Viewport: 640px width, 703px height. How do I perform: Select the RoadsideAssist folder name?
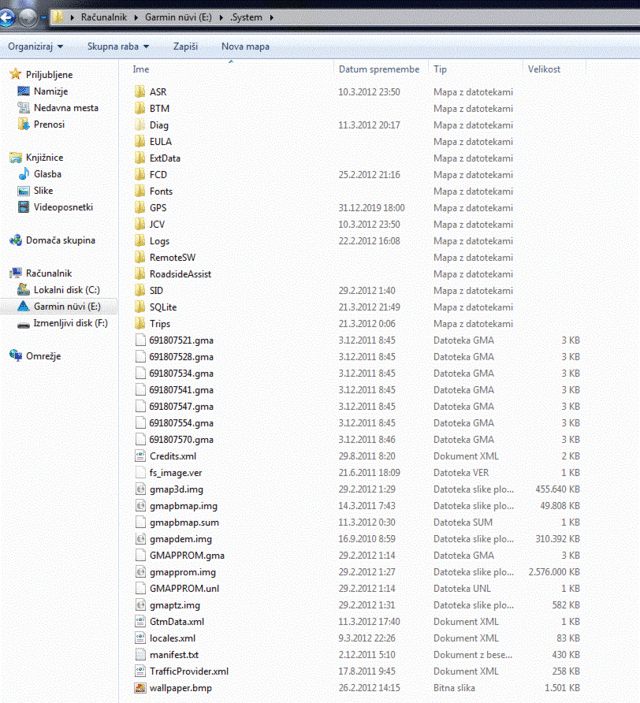click(x=180, y=274)
